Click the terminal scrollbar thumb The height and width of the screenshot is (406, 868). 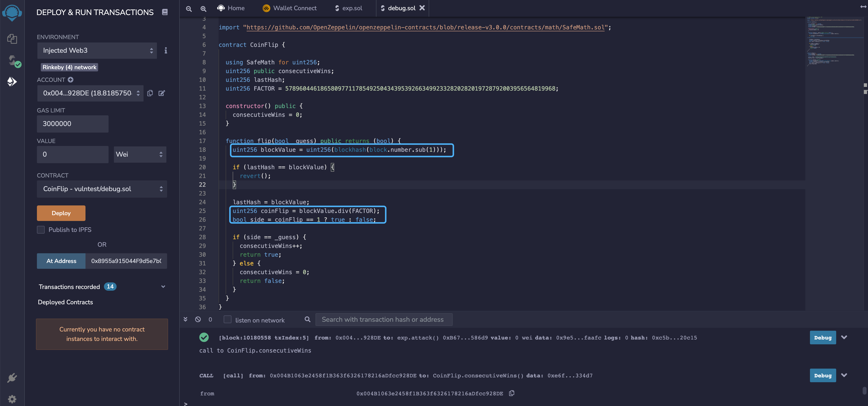click(x=865, y=391)
